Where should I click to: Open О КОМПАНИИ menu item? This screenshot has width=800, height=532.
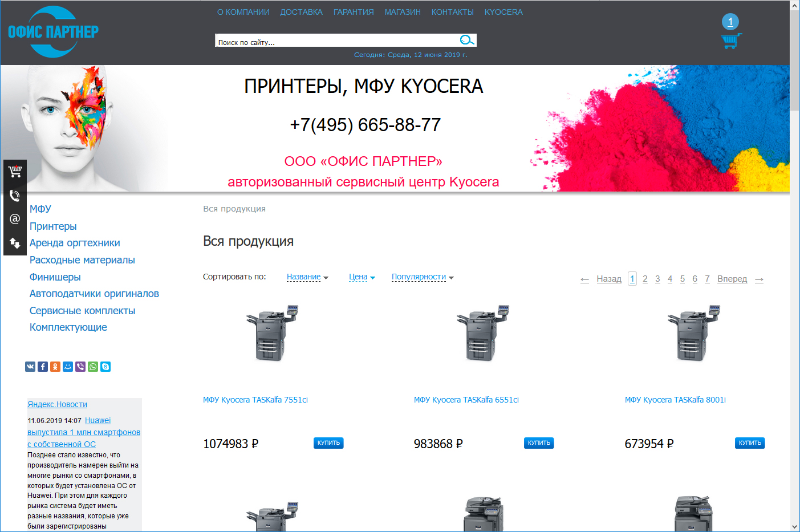pyautogui.click(x=243, y=12)
